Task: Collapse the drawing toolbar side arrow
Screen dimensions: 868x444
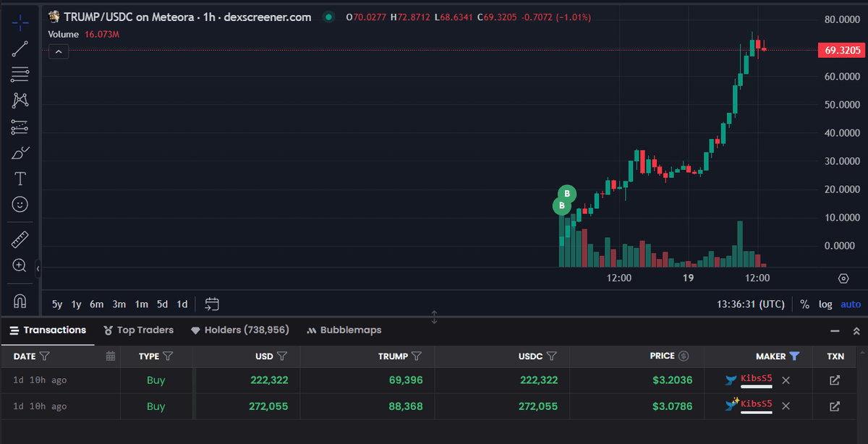Action: [x=38, y=268]
